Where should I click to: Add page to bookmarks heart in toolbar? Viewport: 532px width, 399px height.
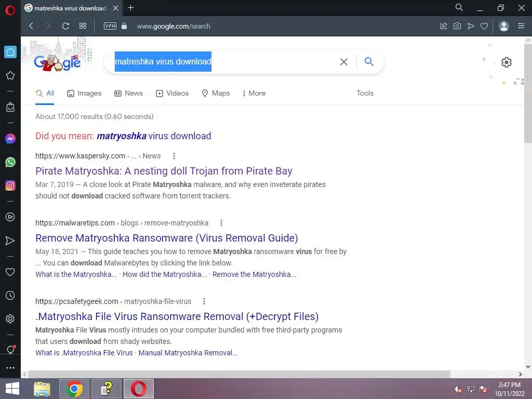[484, 26]
